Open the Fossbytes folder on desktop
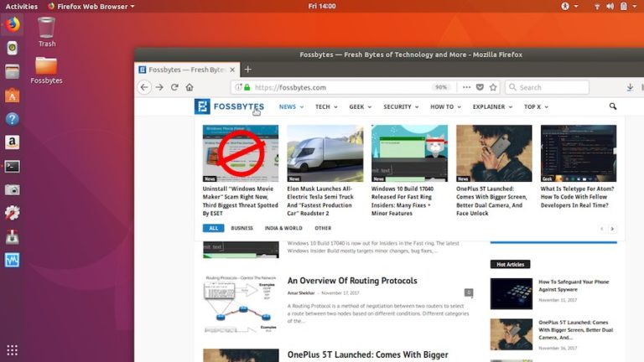The width and height of the screenshot is (644, 362). [x=46, y=70]
